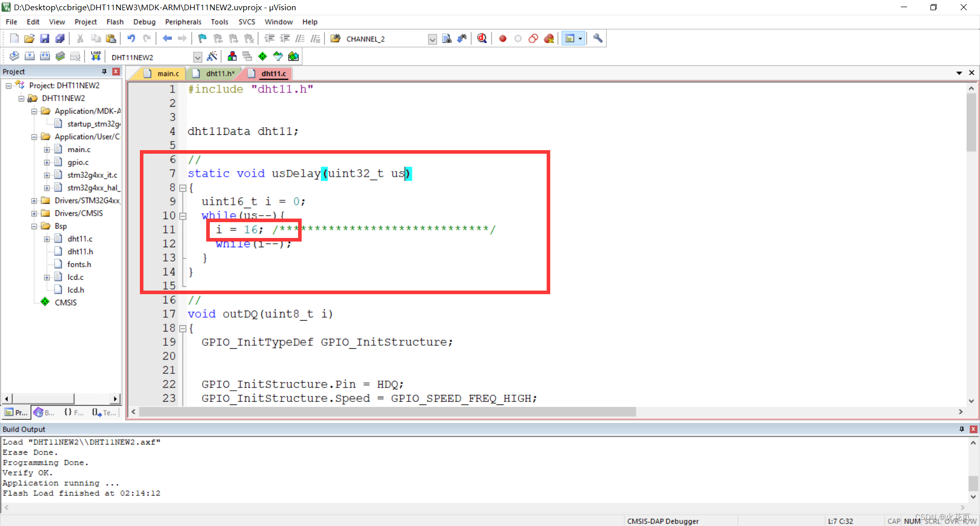The height and width of the screenshot is (526, 980).
Task: Select main.c in the project tree
Action: pos(79,149)
